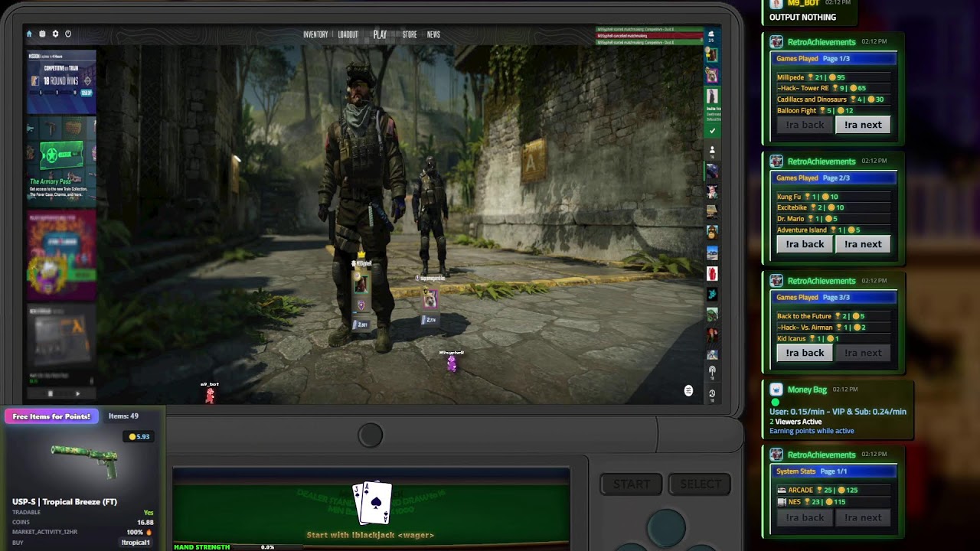The image size is (980, 551).
Task: Open the party members icon showing 2/5
Action: [x=711, y=36]
